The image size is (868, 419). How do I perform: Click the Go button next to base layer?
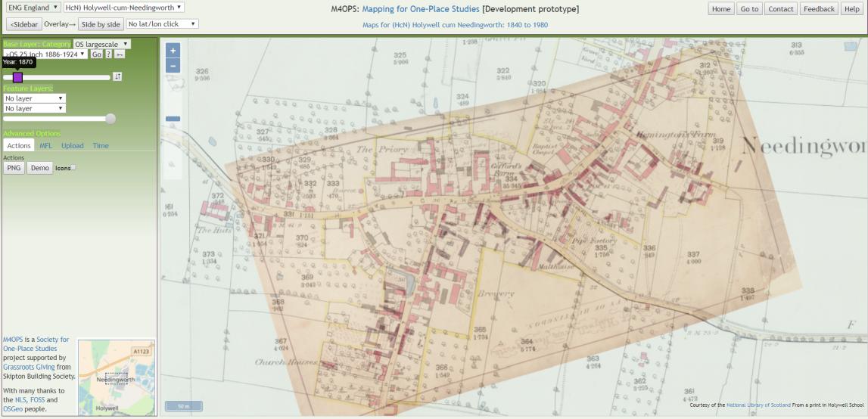(x=96, y=54)
